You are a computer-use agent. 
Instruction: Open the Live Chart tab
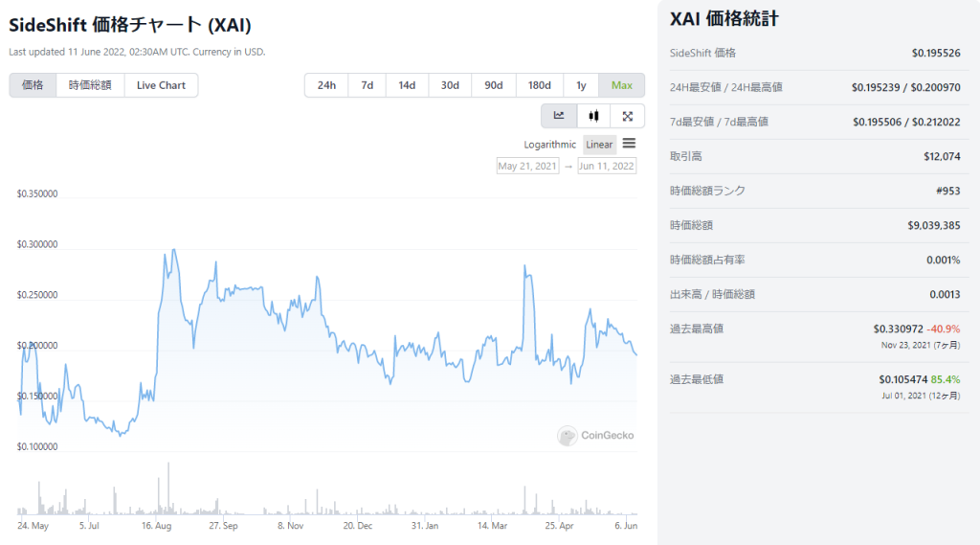pos(161,85)
